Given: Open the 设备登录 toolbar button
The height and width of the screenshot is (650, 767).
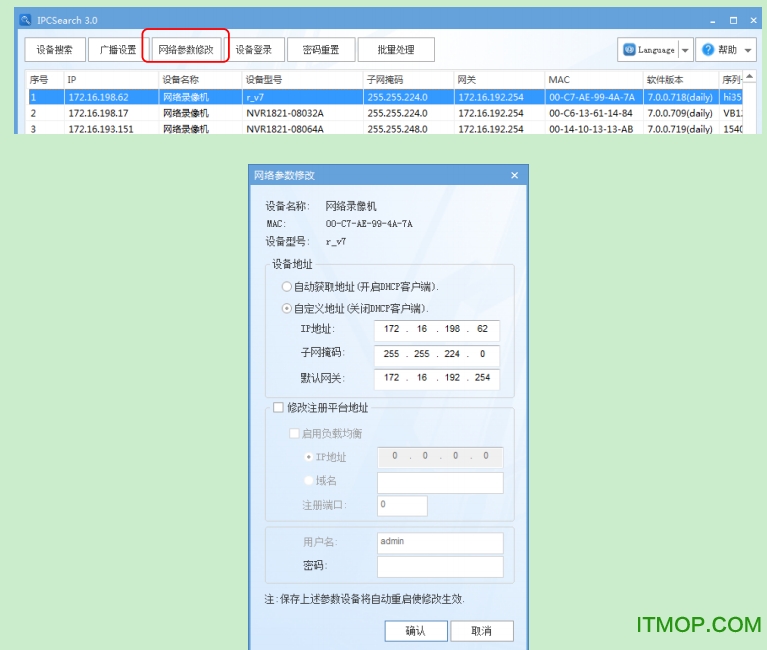Looking at the screenshot, I should tap(253, 50).
